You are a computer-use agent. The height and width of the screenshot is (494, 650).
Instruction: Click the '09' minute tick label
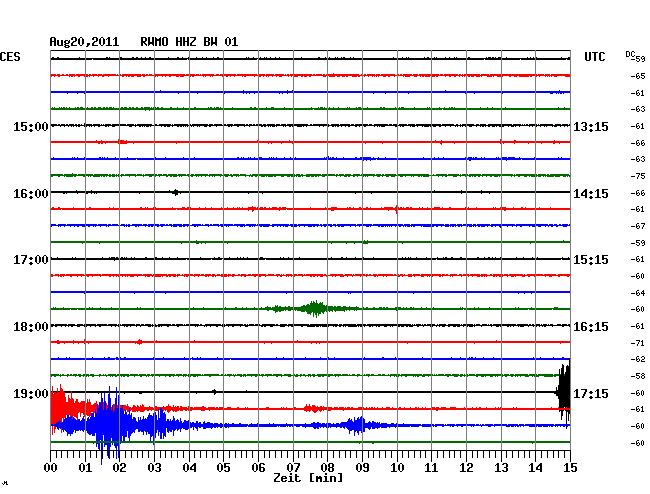[362, 467]
